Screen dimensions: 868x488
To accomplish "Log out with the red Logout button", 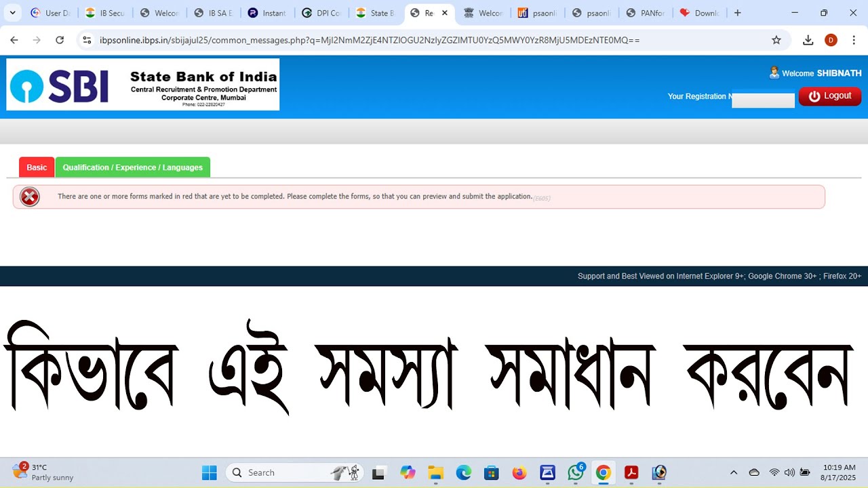I will [x=830, y=96].
